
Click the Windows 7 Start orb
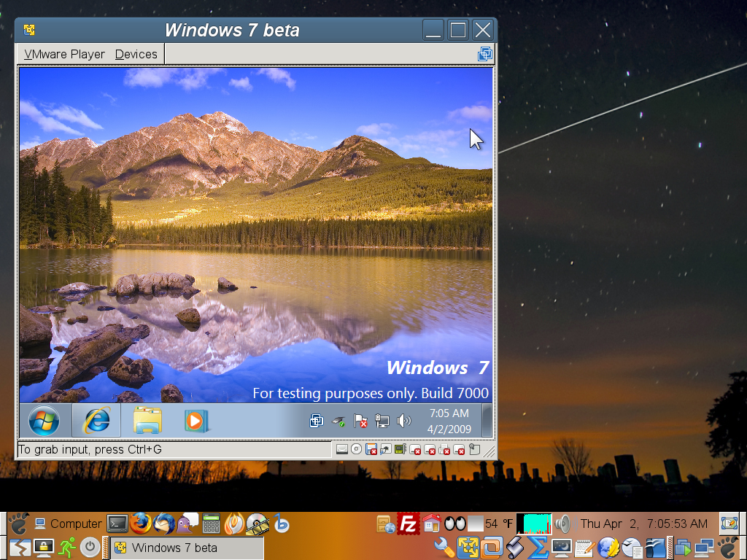tap(44, 420)
